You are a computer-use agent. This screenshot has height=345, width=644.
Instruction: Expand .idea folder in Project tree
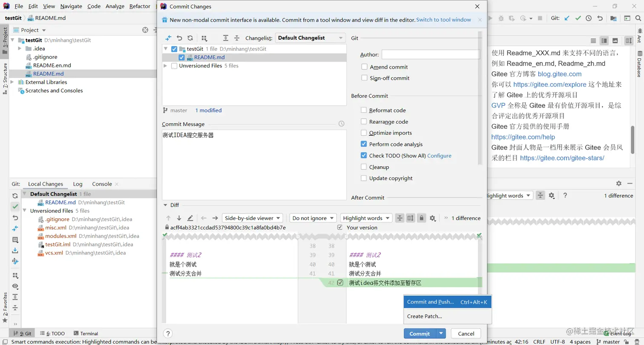20,49
